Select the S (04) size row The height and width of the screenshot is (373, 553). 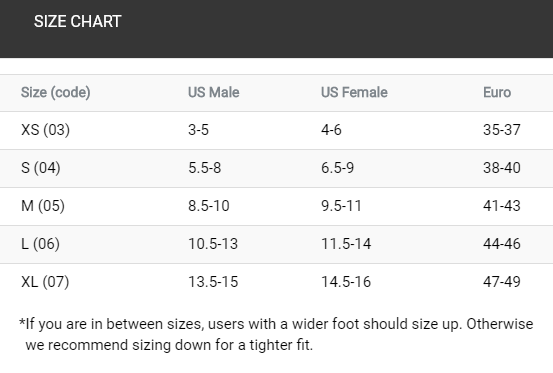pyautogui.click(x=276, y=169)
